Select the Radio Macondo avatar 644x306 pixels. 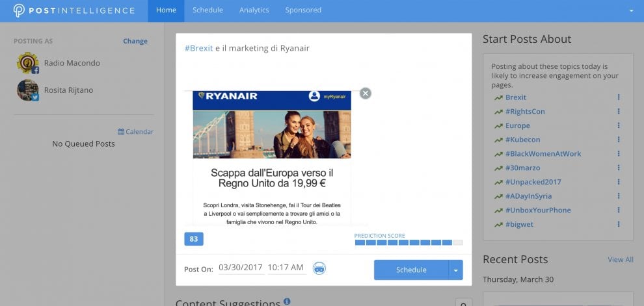(x=27, y=63)
